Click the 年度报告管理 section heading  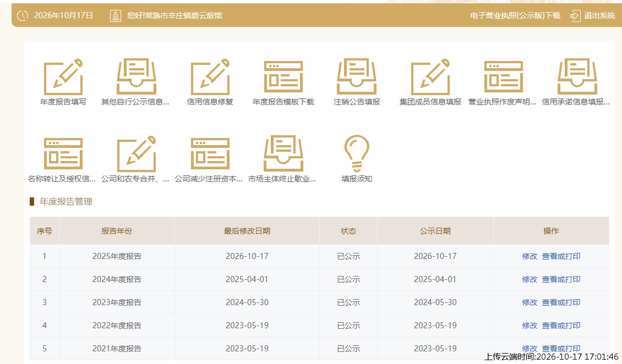(x=66, y=202)
